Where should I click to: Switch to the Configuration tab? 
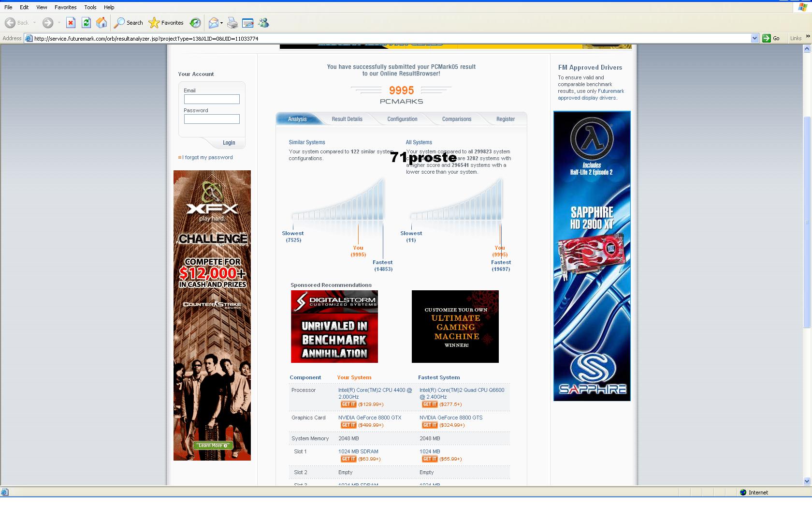[402, 119]
